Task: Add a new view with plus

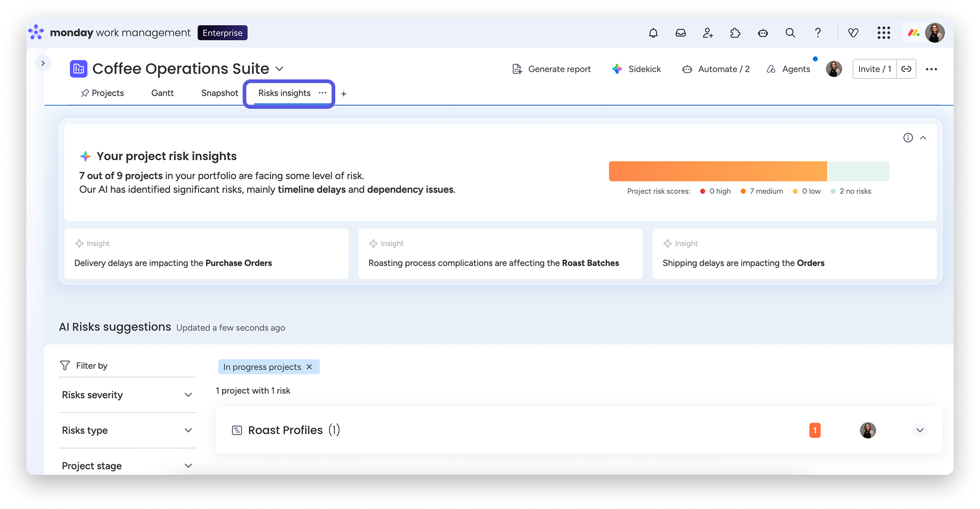Action: (x=344, y=94)
